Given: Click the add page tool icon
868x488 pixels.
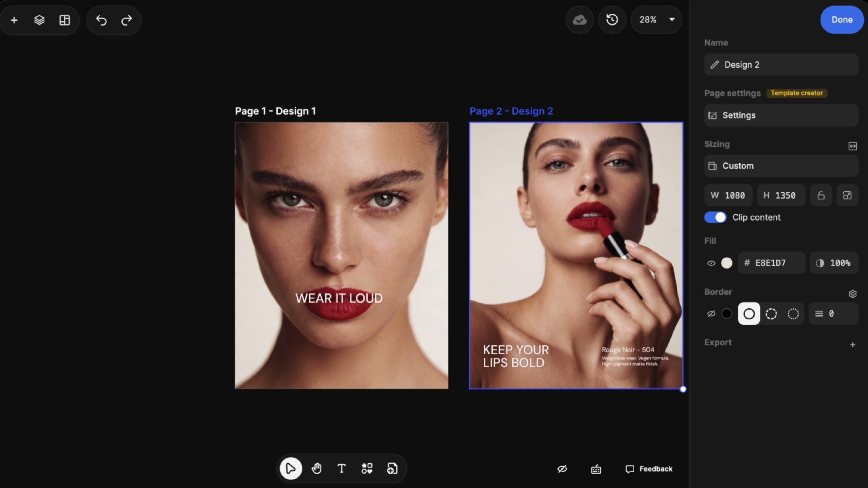Looking at the screenshot, I should (x=392, y=469).
